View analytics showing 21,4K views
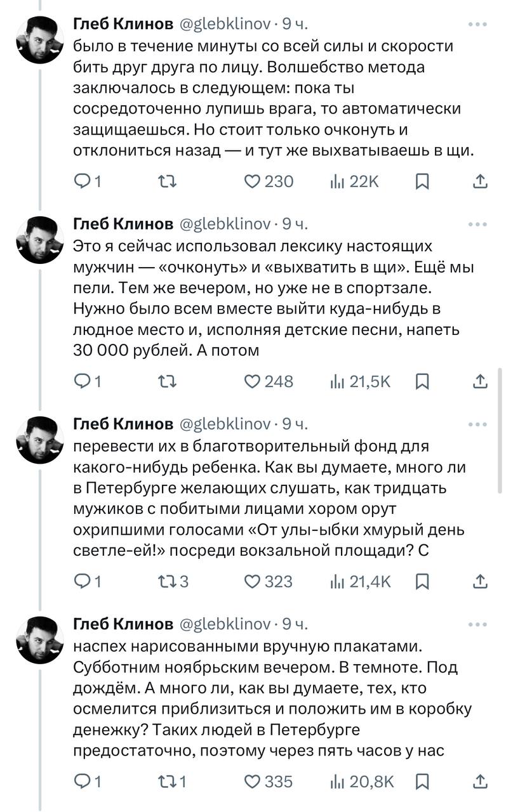This screenshot has width=506, height=812. point(360,580)
